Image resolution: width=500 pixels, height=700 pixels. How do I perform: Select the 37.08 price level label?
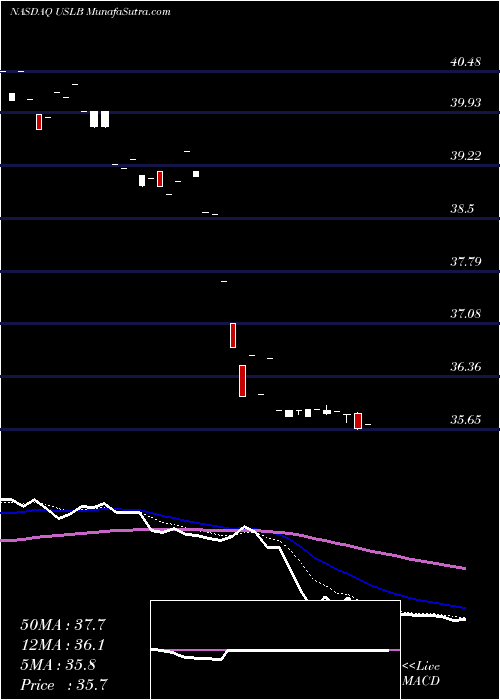pos(465,314)
